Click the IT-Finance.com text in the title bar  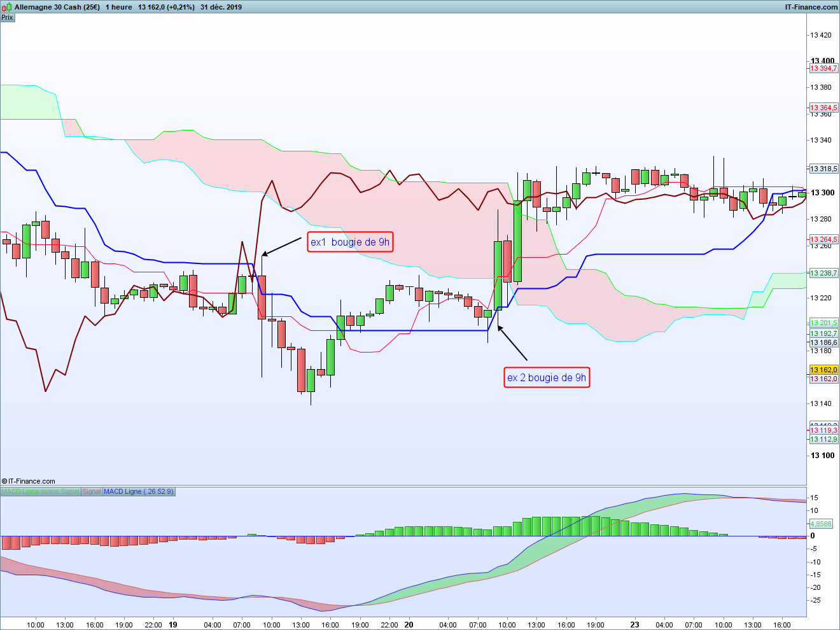(x=811, y=7)
